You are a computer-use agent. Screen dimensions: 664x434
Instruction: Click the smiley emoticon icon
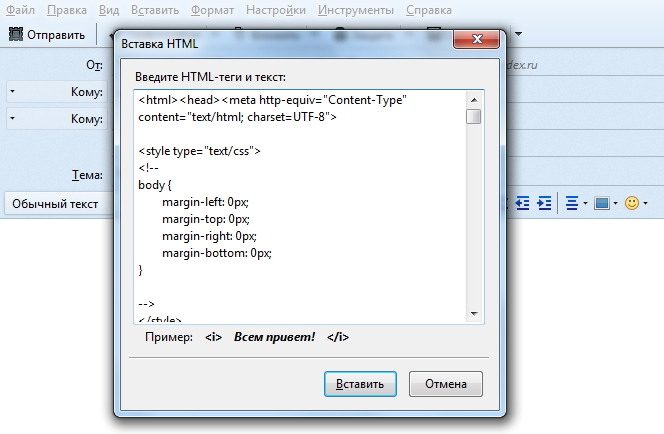click(631, 203)
